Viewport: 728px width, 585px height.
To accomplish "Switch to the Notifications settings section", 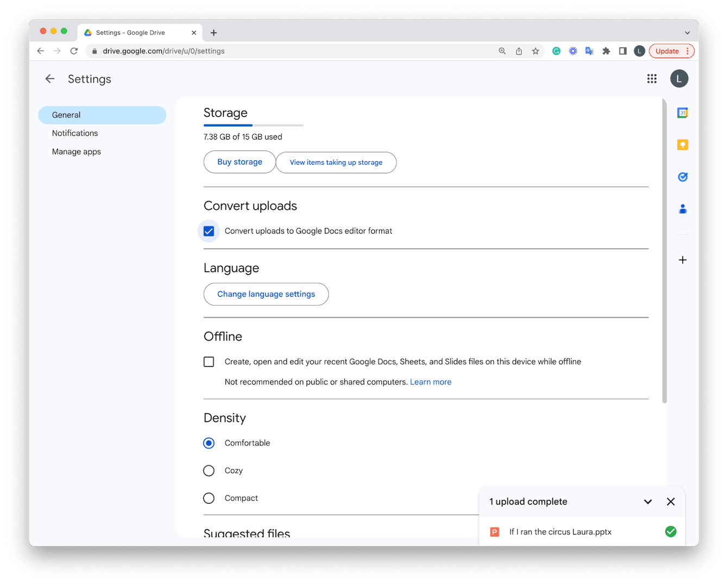I will (75, 134).
